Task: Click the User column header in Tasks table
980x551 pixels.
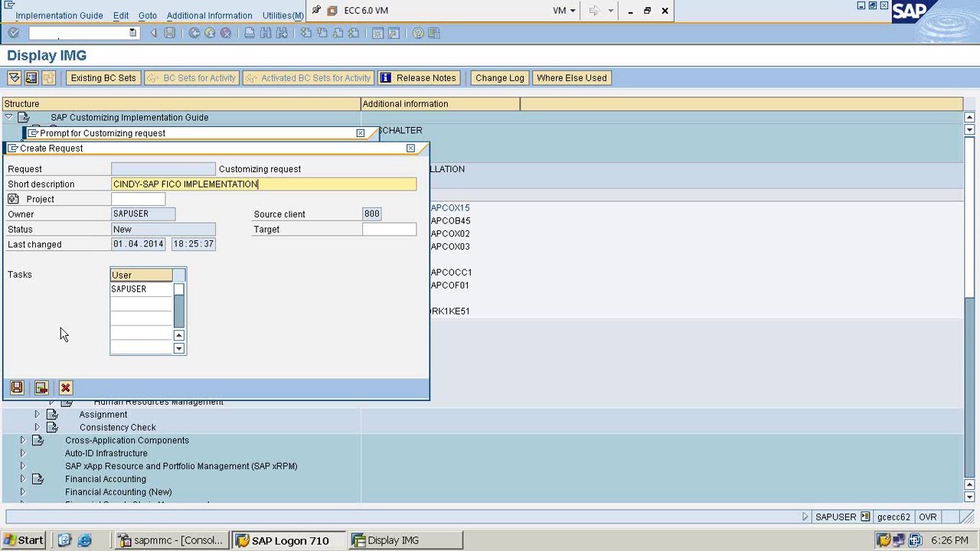Action: 142,275
